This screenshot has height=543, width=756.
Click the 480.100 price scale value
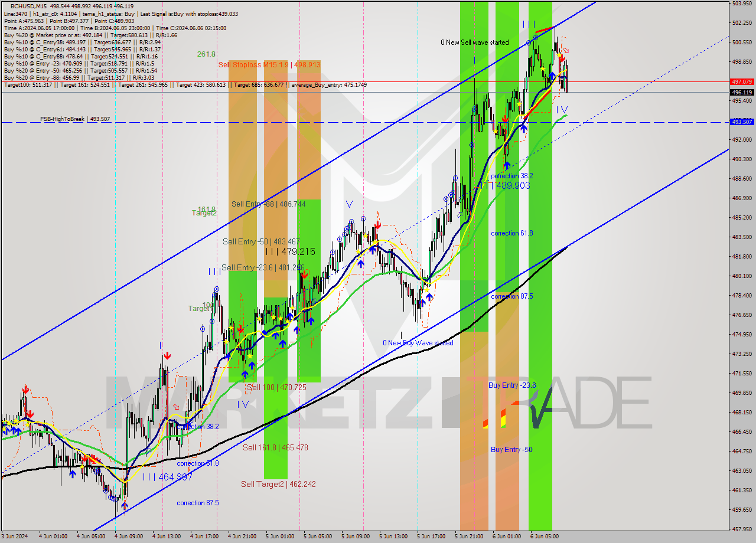pyautogui.click(x=742, y=276)
